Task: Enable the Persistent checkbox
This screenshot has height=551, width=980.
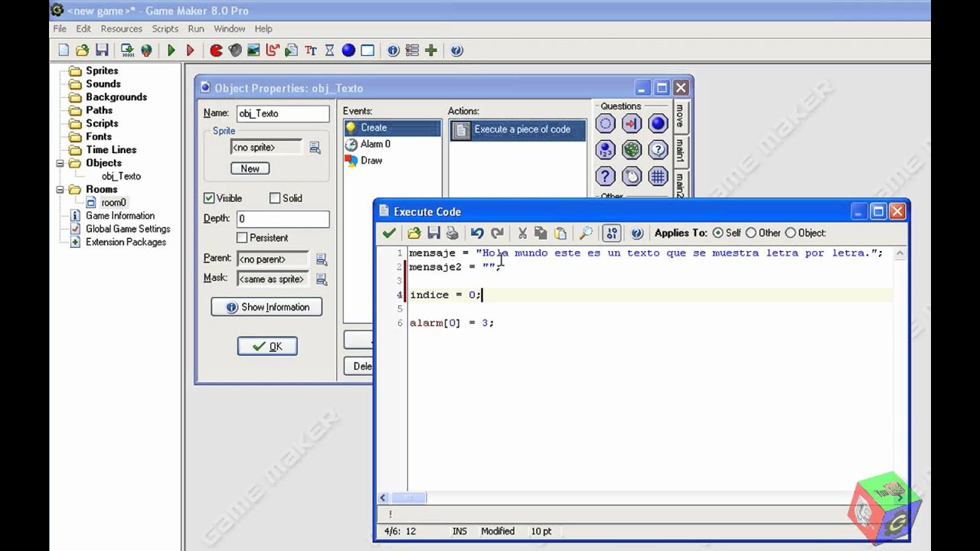Action: (242, 238)
